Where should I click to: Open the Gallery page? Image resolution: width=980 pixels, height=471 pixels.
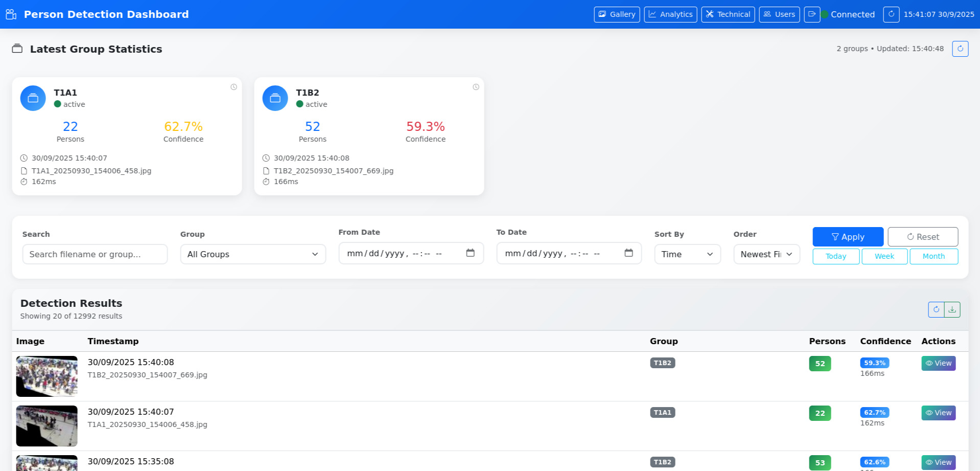tap(617, 14)
